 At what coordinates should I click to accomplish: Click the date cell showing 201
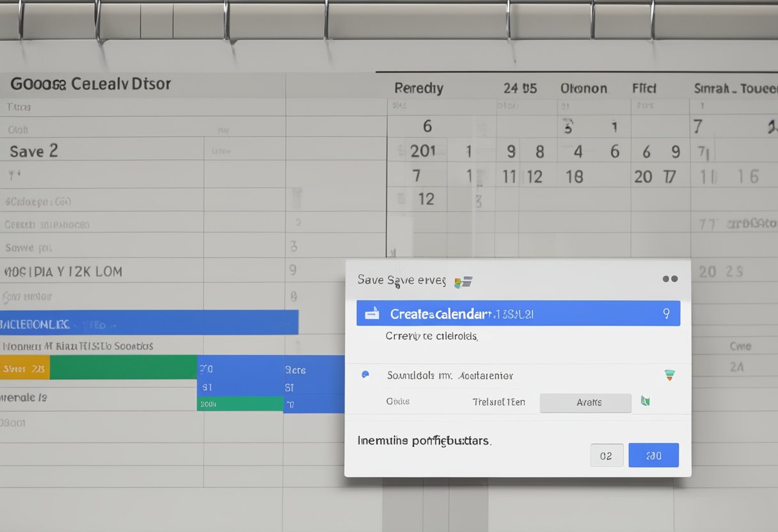[423, 152]
